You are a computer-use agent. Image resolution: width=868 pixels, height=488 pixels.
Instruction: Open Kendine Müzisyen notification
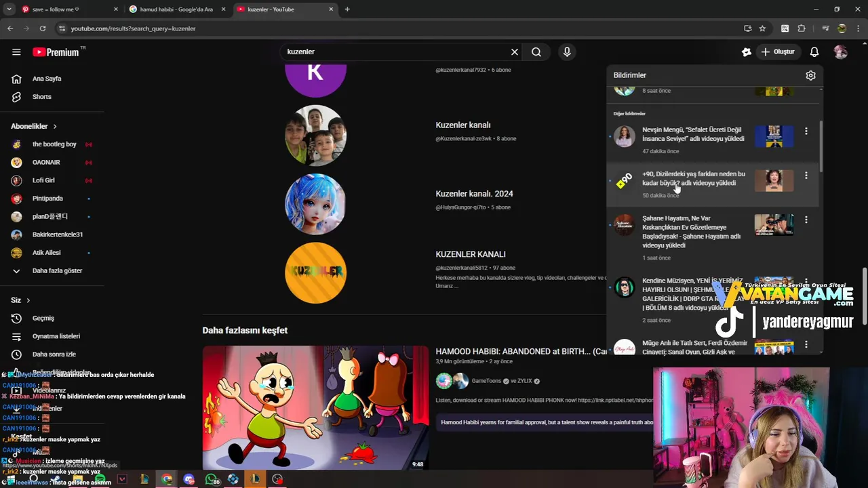pos(693,294)
